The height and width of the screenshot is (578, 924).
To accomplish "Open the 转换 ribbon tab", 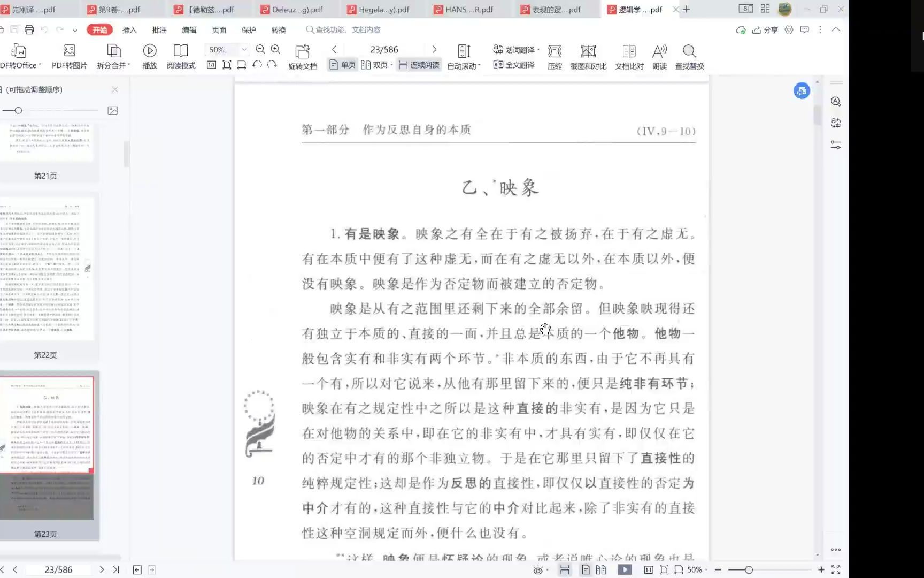I will 279,30.
